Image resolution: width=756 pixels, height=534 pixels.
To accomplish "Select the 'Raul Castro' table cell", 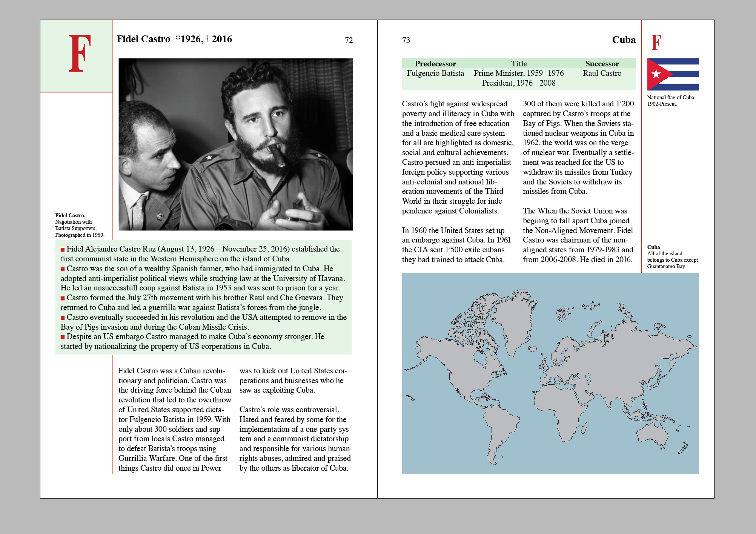I will point(602,74).
